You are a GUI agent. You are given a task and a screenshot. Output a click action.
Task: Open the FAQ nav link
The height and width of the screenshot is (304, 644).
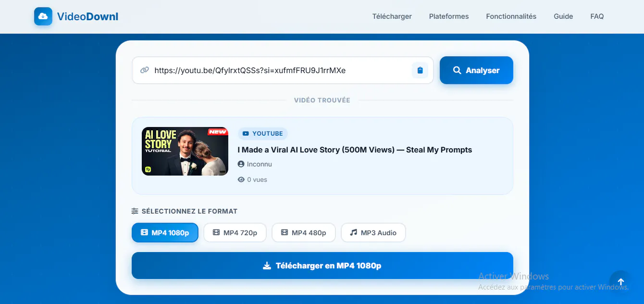coord(597,16)
